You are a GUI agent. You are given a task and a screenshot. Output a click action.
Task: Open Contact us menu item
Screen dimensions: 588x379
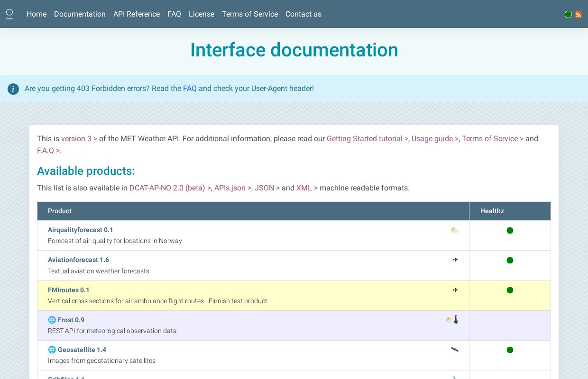(x=303, y=14)
